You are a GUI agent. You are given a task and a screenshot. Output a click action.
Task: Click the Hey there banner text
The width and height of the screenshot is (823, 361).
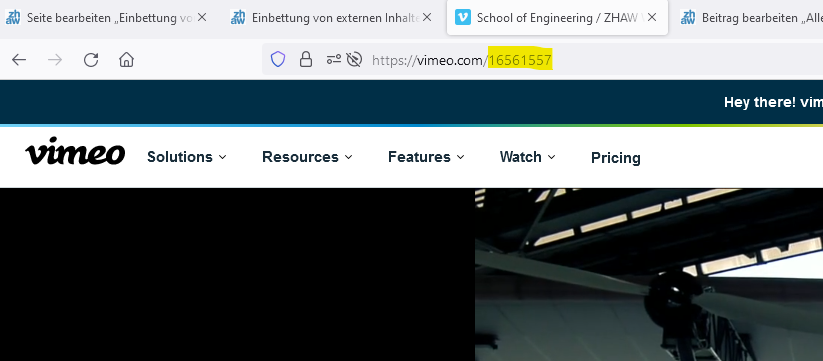click(773, 102)
